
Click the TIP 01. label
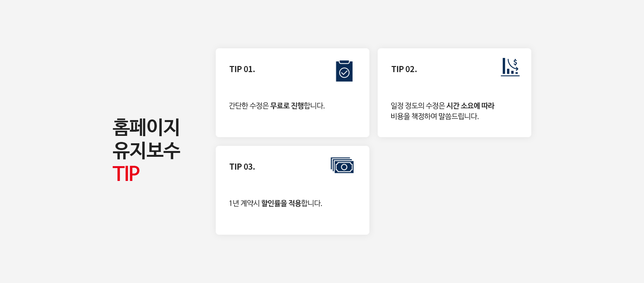[x=242, y=69]
